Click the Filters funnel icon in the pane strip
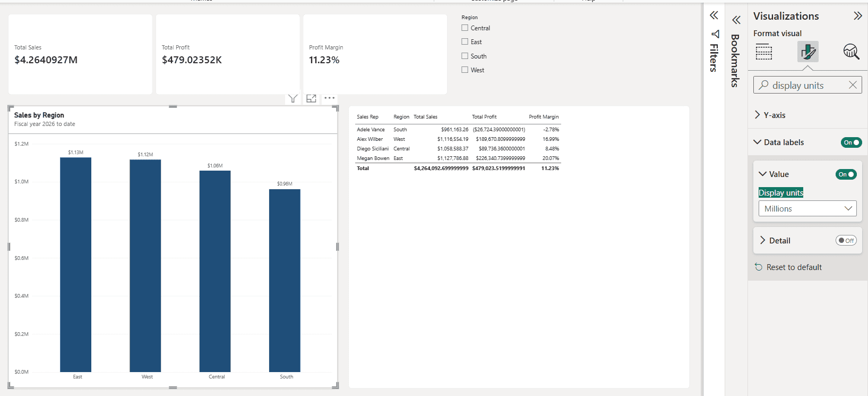 pos(715,34)
